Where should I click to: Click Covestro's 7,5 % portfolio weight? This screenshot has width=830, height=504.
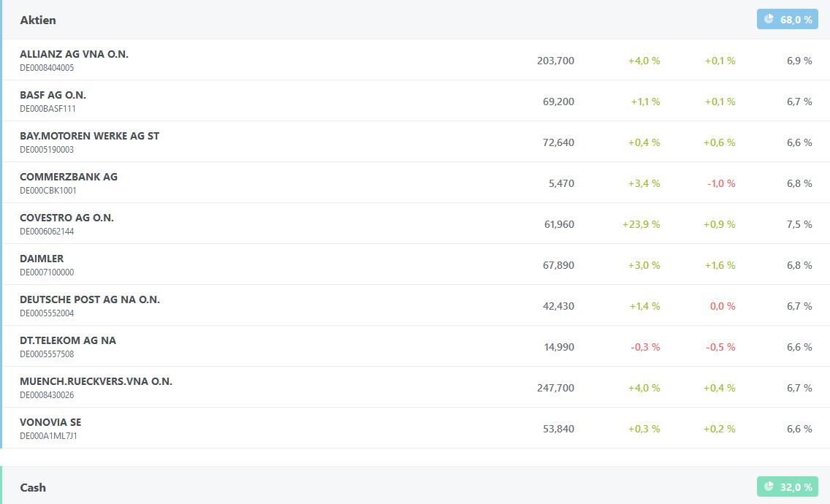point(799,224)
